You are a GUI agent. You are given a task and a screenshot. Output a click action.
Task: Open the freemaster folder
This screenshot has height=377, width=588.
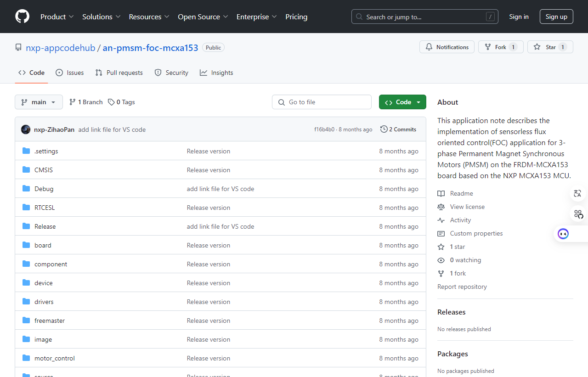(x=50, y=321)
